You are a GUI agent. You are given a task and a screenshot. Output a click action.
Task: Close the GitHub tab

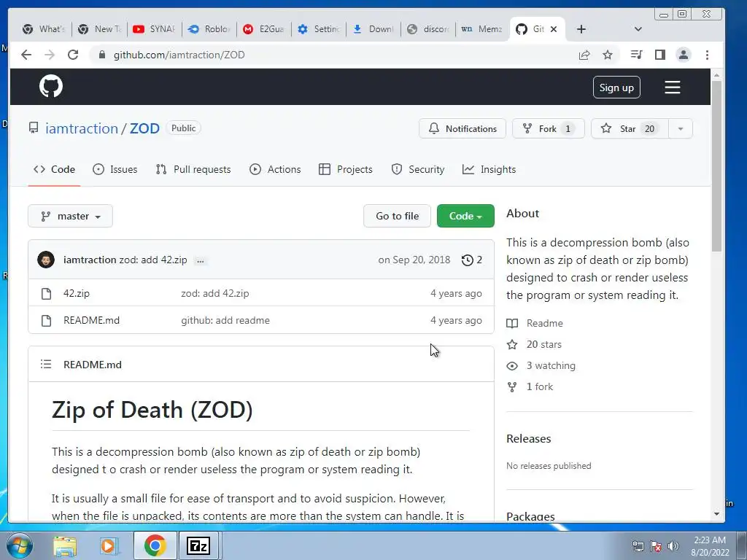click(x=554, y=29)
